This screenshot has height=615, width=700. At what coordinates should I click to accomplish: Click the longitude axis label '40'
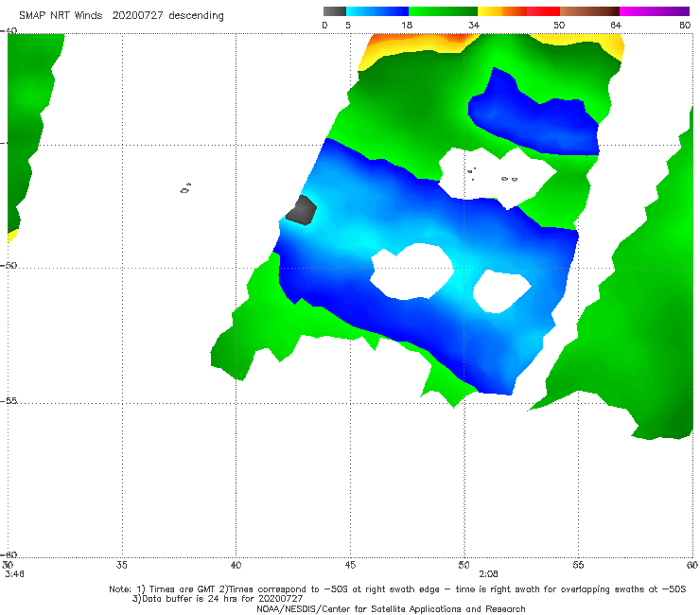point(236,565)
